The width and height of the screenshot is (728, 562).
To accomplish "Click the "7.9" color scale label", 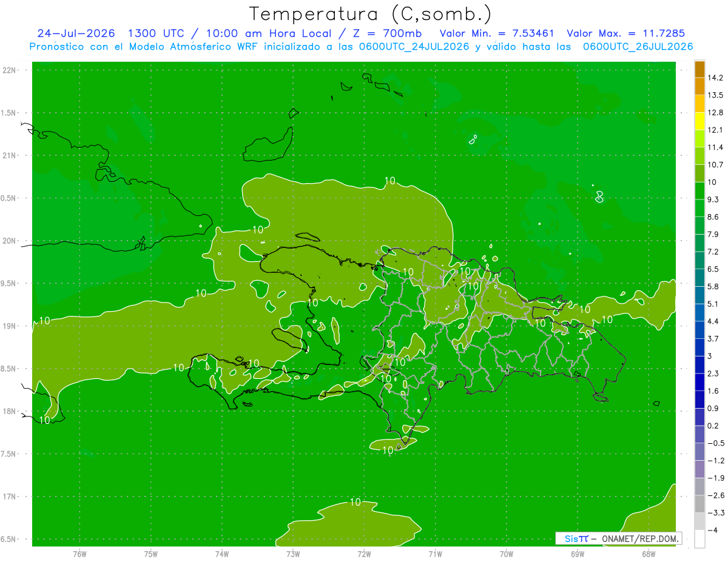I will click(x=713, y=235).
